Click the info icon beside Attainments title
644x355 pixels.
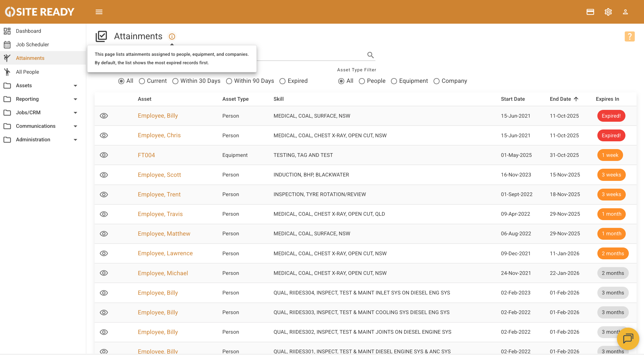(172, 37)
